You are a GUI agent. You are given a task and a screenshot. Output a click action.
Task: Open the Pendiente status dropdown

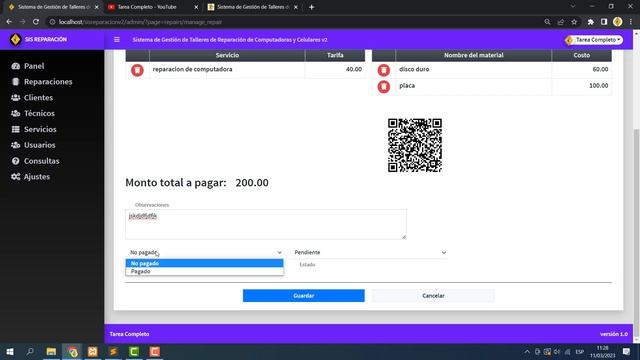coord(369,253)
